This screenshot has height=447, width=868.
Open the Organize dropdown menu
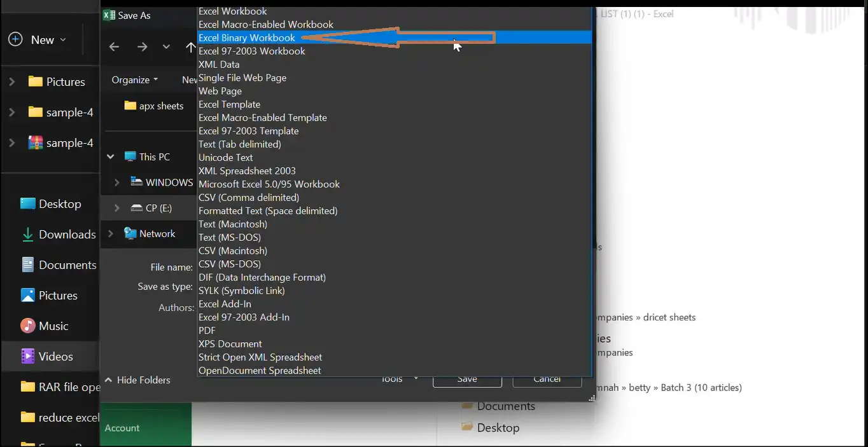pyautogui.click(x=135, y=79)
